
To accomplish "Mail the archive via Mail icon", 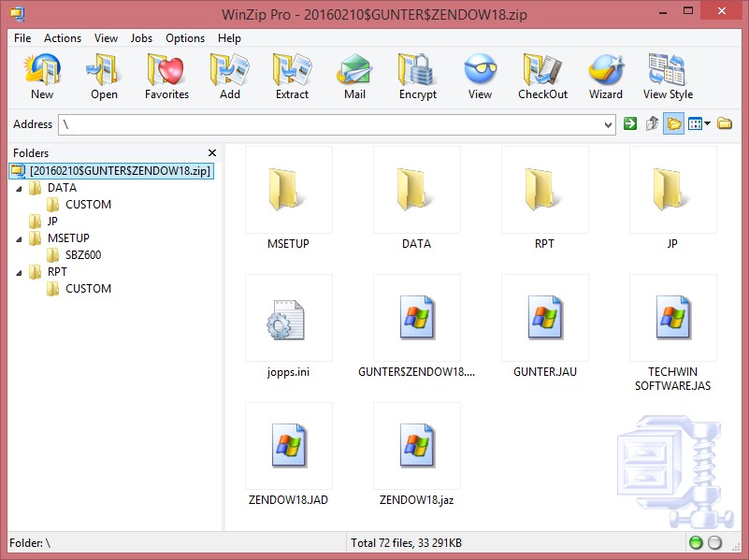I will pos(355,77).
